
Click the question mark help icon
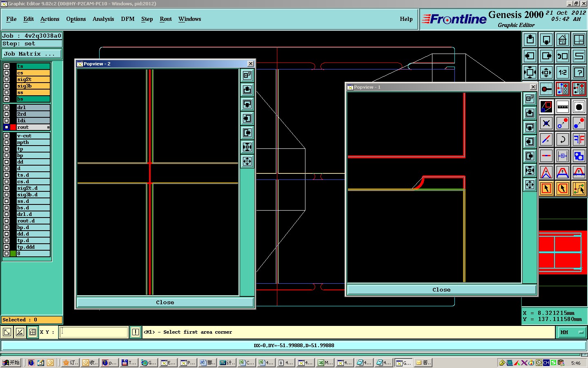pyautogui.click(x=579, y=72)
